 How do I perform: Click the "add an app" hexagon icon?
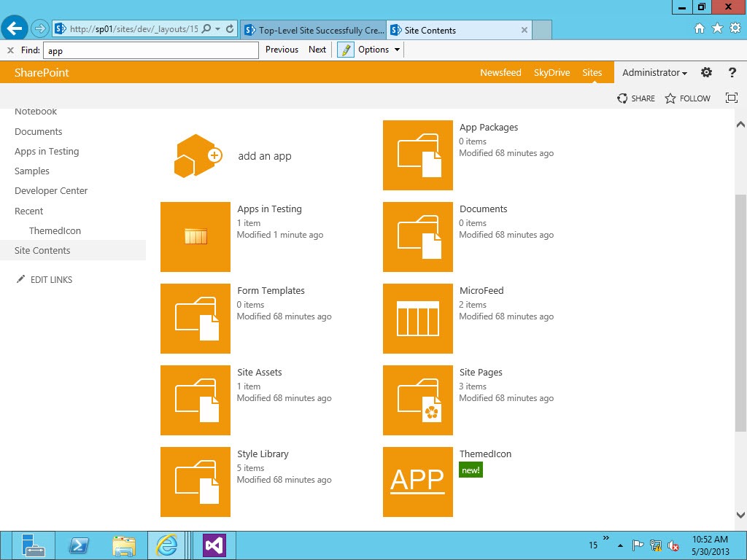point(196,155)
